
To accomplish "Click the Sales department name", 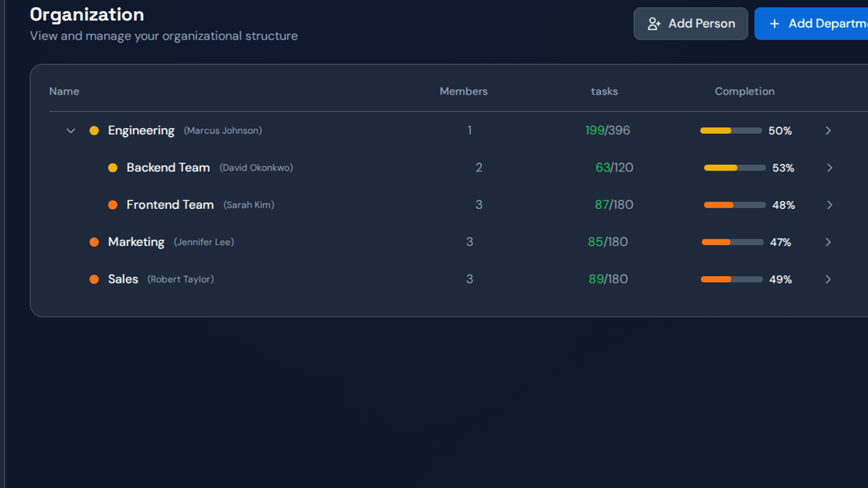I will click(x=123, y=279).
